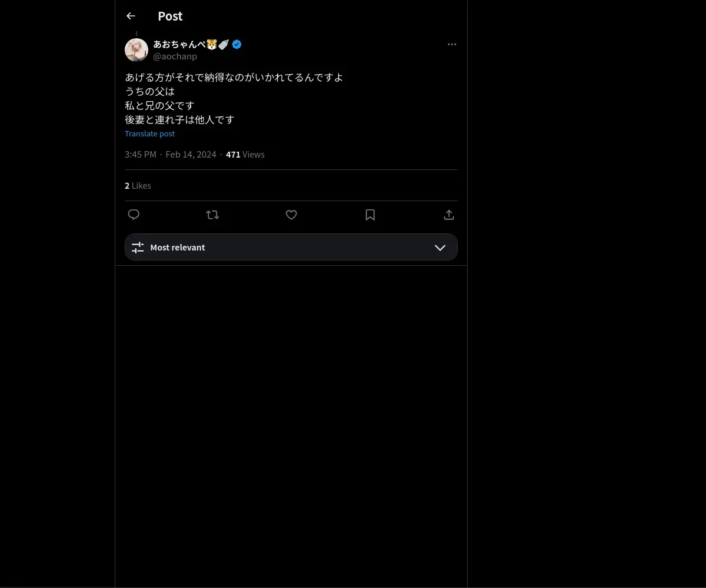Click the Translate post link
Image resolution: width=706 pixels, height=588 pixels.
click(x=149, y=133)
